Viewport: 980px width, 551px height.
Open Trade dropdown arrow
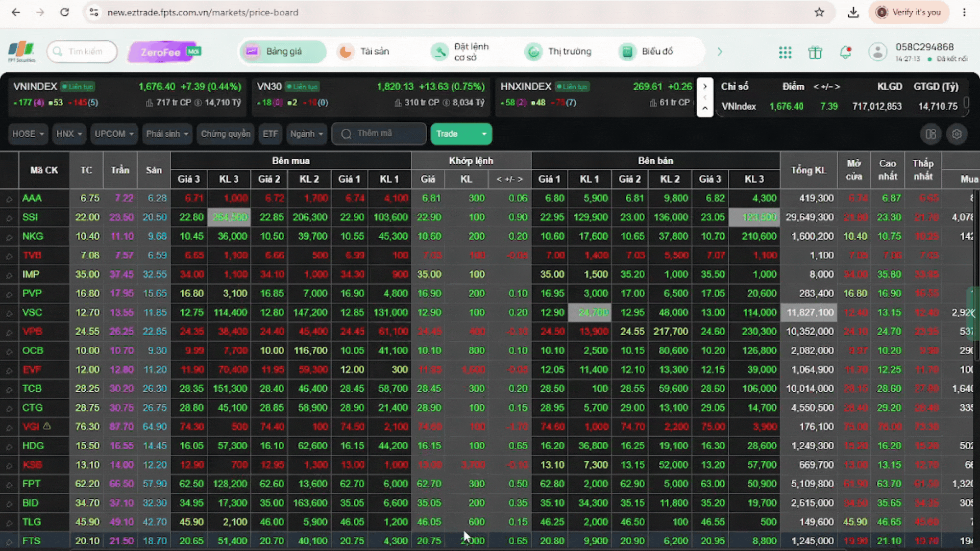coord(483,134)
